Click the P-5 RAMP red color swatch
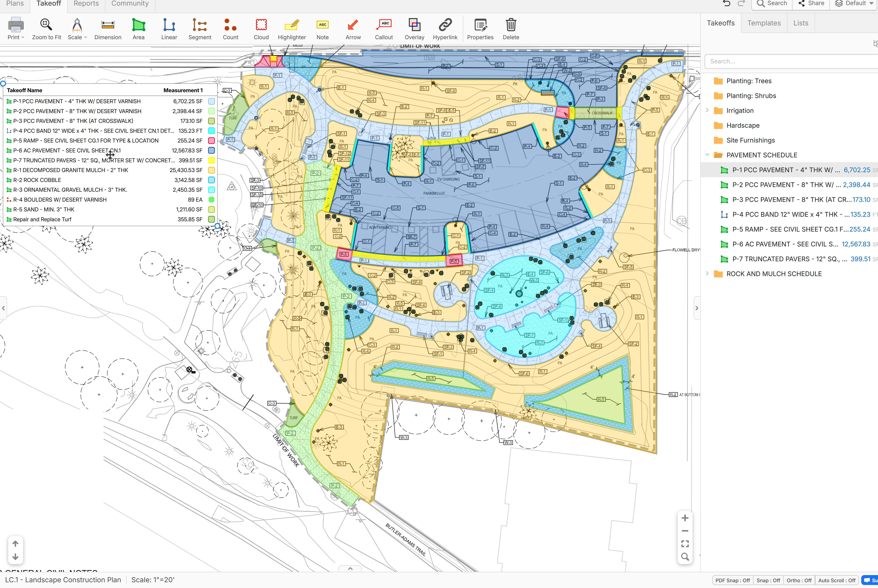The image size is (878, 588). pos(211,141)
